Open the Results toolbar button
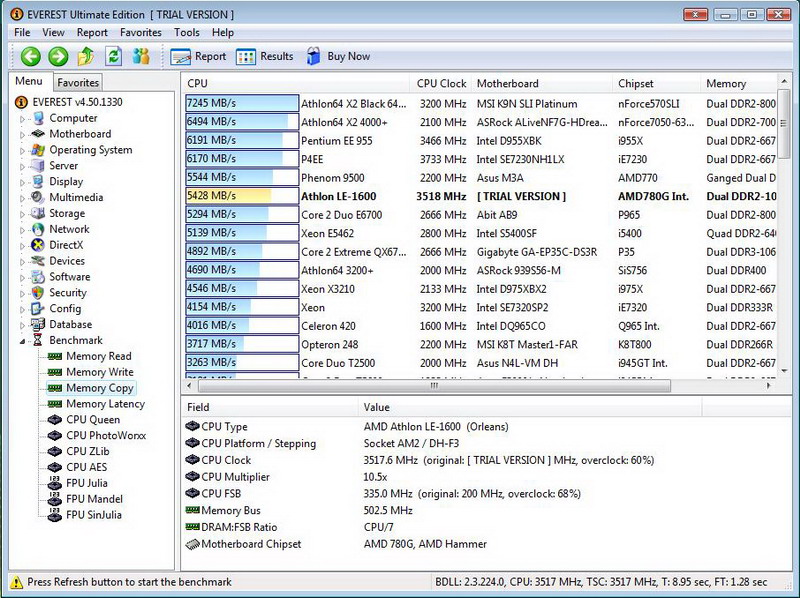 [x=265, y=57]
